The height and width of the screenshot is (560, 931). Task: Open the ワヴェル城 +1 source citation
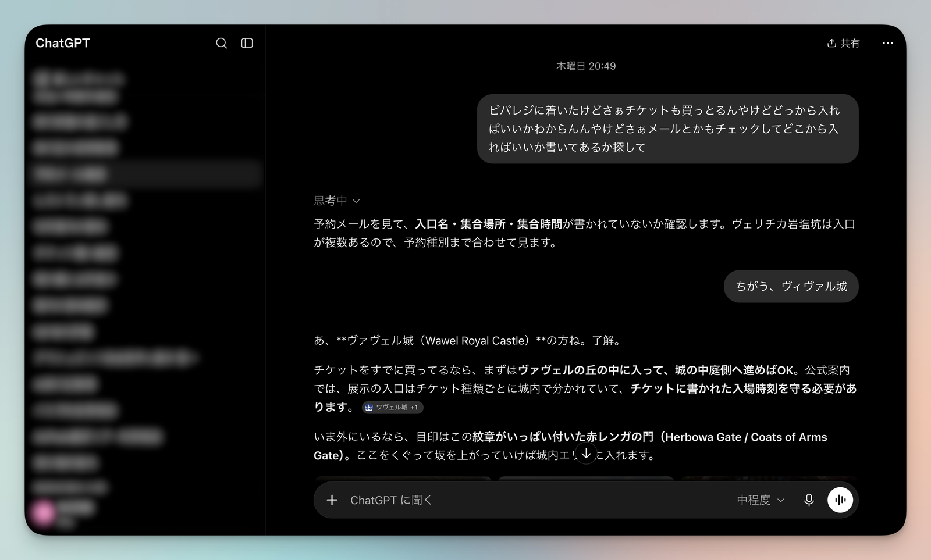pos(392,407)
